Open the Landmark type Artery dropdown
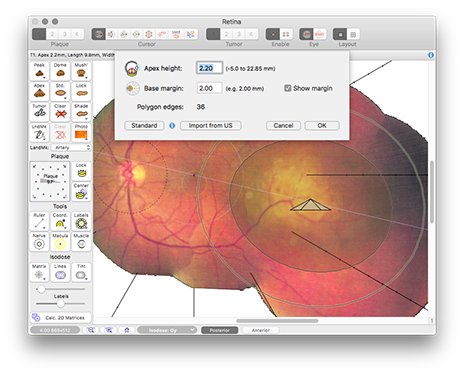 [x=71, y=147]
